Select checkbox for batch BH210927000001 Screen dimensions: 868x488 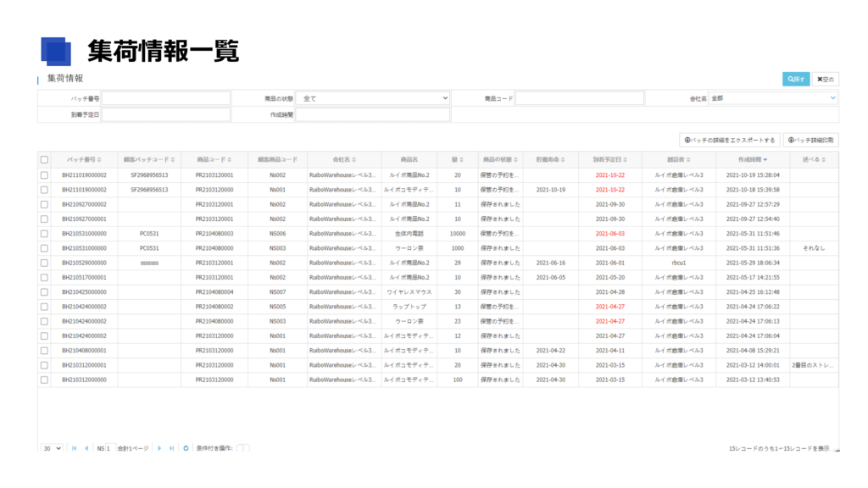(x=44, y=219)
